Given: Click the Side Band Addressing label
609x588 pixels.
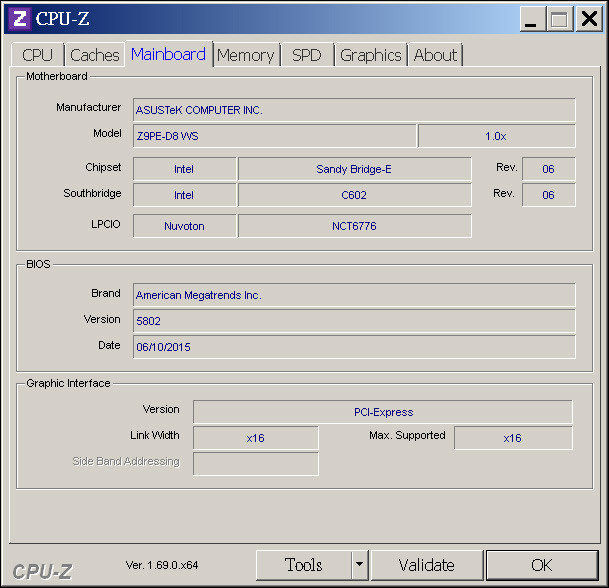Looking at the screenshot, I should (126, 461).
